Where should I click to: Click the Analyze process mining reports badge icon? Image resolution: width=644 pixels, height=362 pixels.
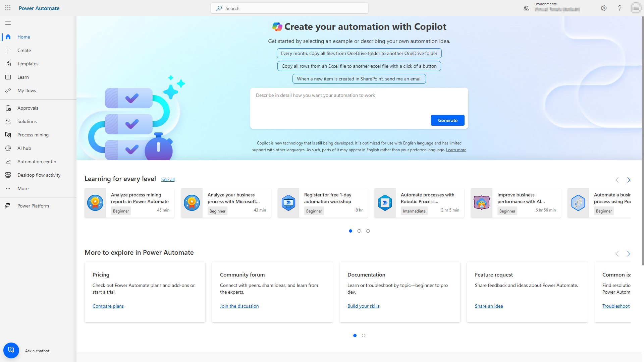coord(95,203)
